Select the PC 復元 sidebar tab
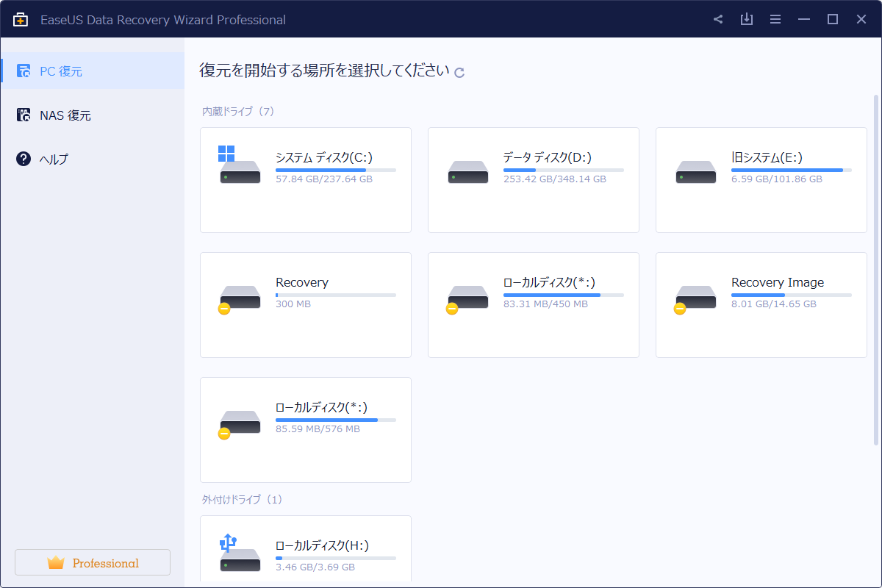Screen dimensions: 882x588 pyautogui.click(x=92, y=71)
